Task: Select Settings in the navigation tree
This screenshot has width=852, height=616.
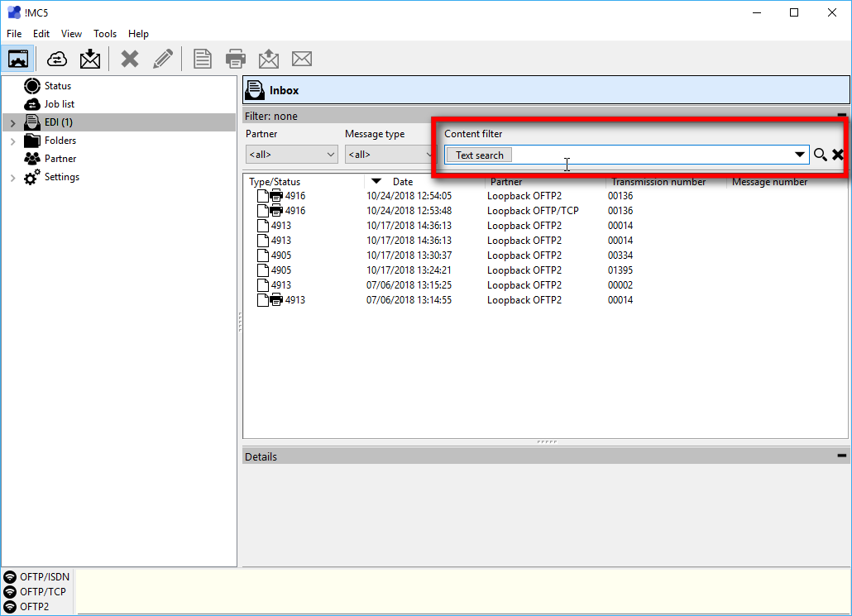Action: pos(62,177)
